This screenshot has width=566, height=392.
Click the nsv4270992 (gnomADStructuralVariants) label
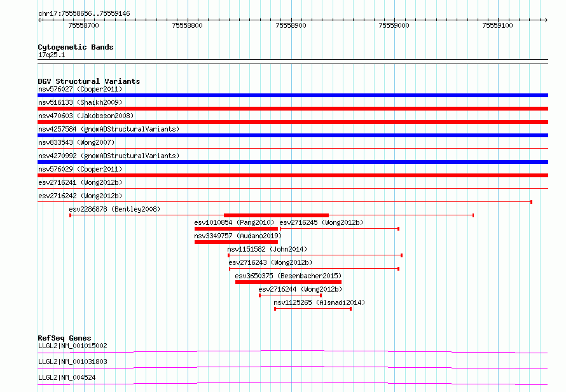pyautogui.click(x=109, y=156)
